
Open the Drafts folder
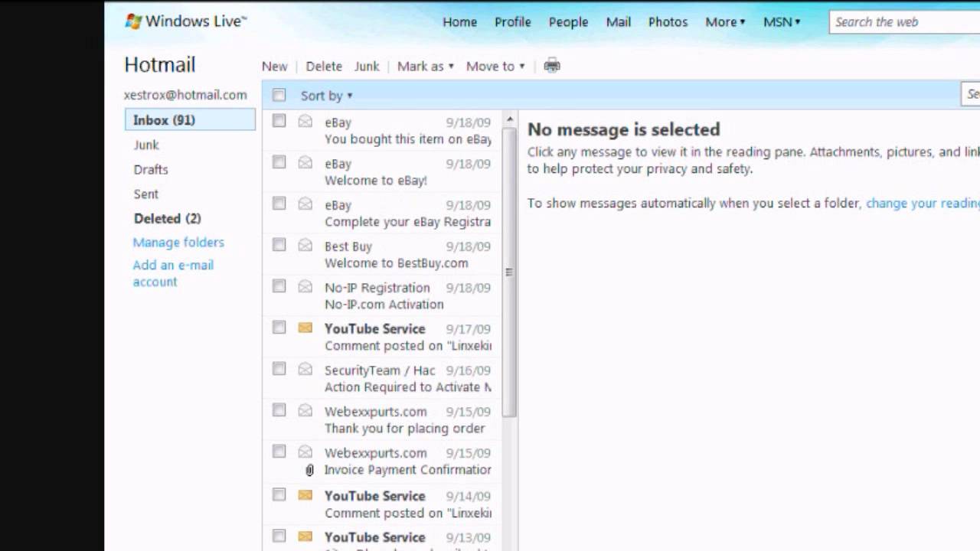click(x=151, y=169)
